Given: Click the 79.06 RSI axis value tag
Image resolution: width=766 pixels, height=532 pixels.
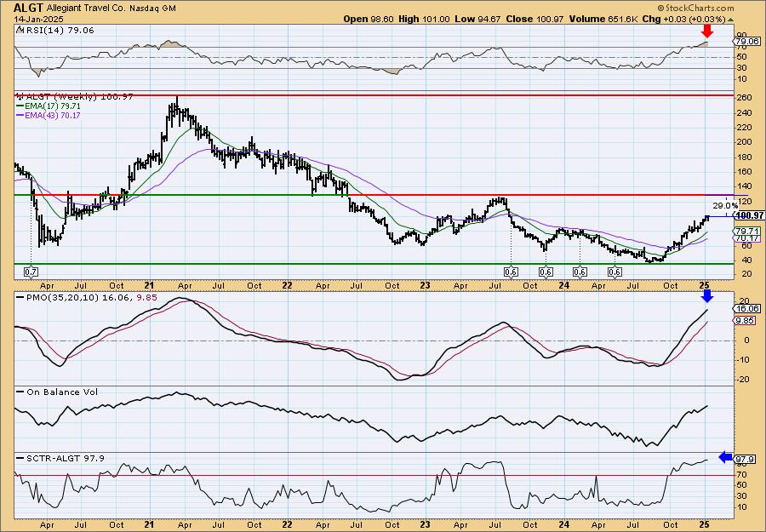Looking at the screenshot, I should tap(748, 41).
